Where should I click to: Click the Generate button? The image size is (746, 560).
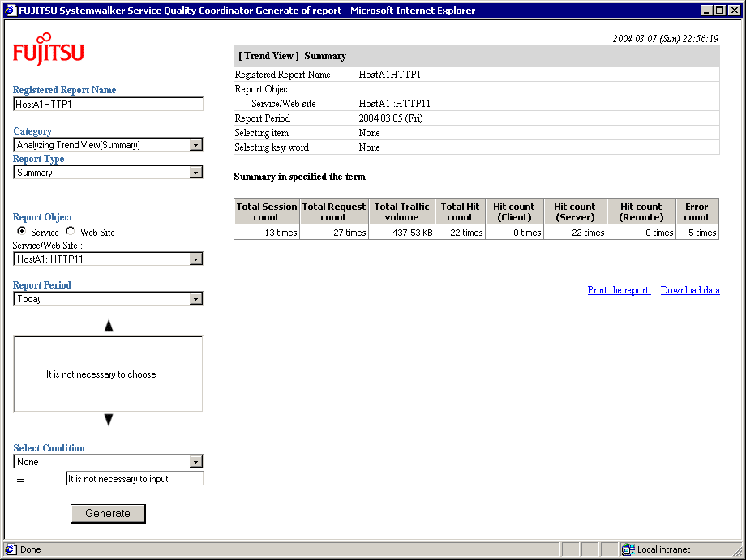click(x=108, y=514)
